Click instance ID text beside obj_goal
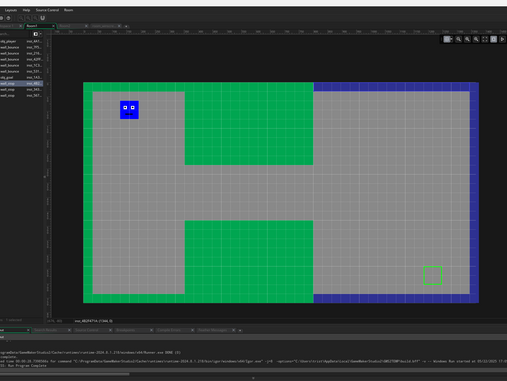Image resolution: width=507 pixels, height=381 pixels. pyautogui.click(x=34, y=77)
